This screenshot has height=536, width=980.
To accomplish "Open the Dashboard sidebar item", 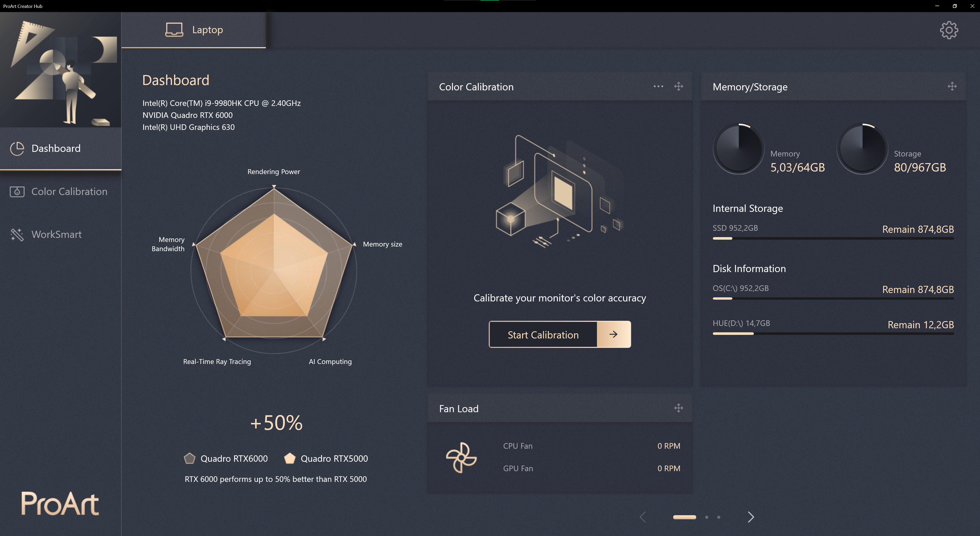I will pyautogui.click(x=56, y=148).
